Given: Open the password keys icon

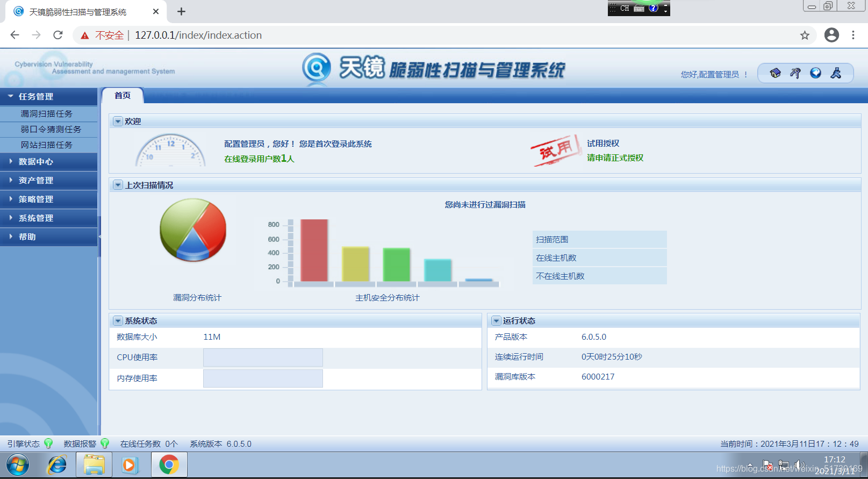Looking at the screenshot, I should [x=795, y=73].
